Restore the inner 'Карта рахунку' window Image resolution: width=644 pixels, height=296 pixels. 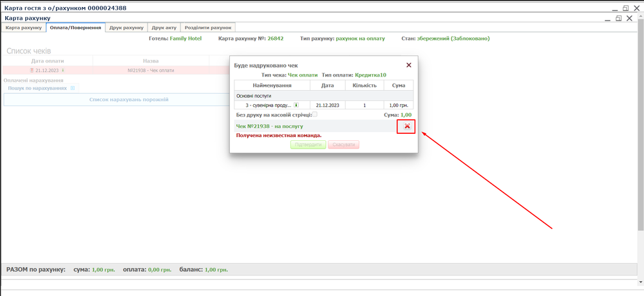point(619,19)
